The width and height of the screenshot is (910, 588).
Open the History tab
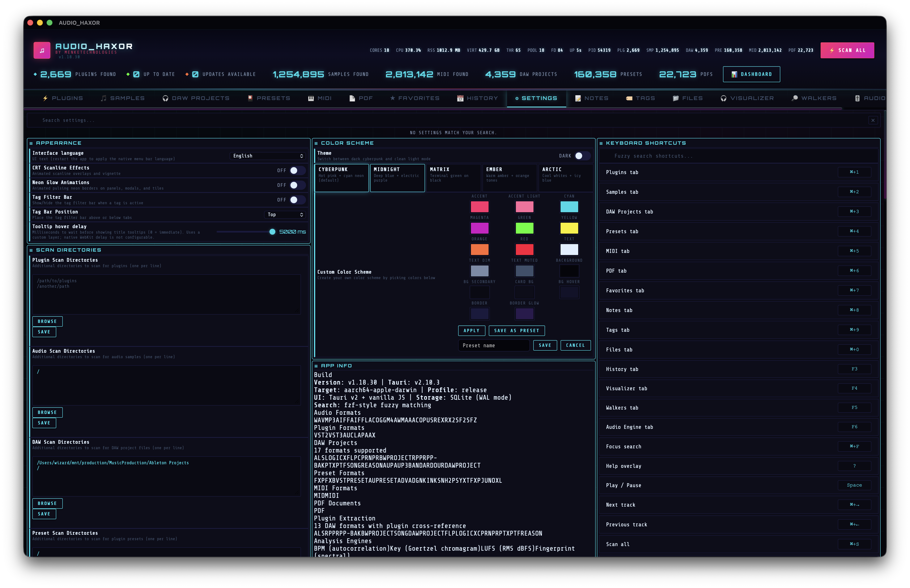[477, 98]
